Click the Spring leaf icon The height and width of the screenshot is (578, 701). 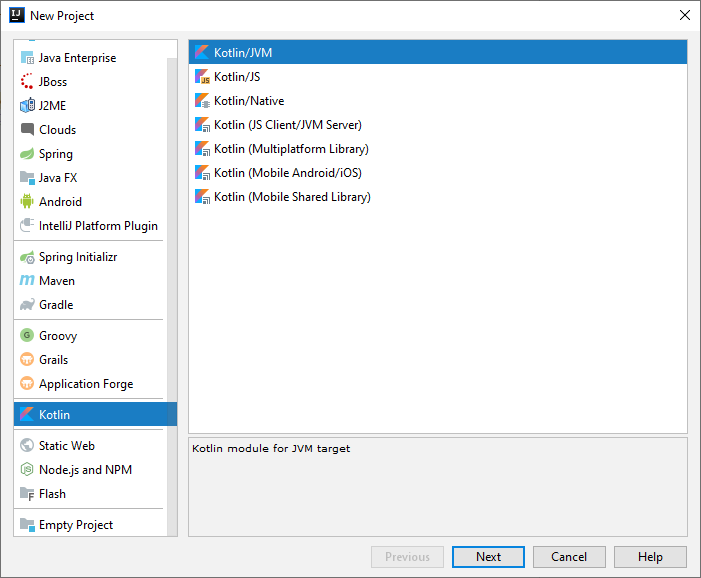coord(28,154)
